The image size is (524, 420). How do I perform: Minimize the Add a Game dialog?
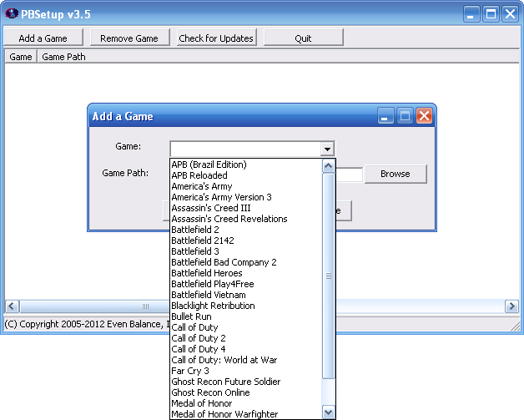(x=385, y=116)
